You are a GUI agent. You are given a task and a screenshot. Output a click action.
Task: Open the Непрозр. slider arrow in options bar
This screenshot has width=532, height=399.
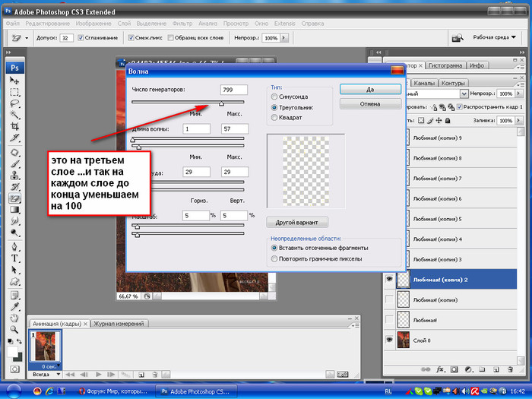[284, 38]
